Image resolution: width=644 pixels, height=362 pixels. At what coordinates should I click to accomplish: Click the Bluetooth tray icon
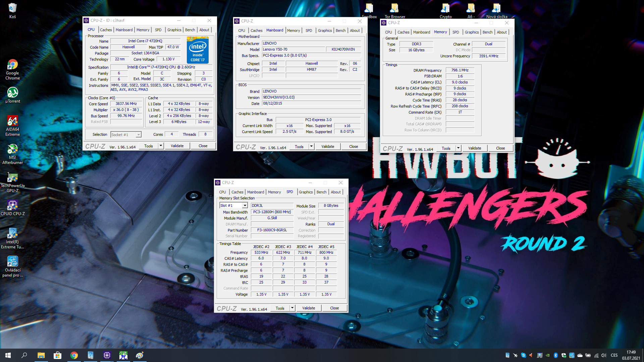(x=555, y=355)
